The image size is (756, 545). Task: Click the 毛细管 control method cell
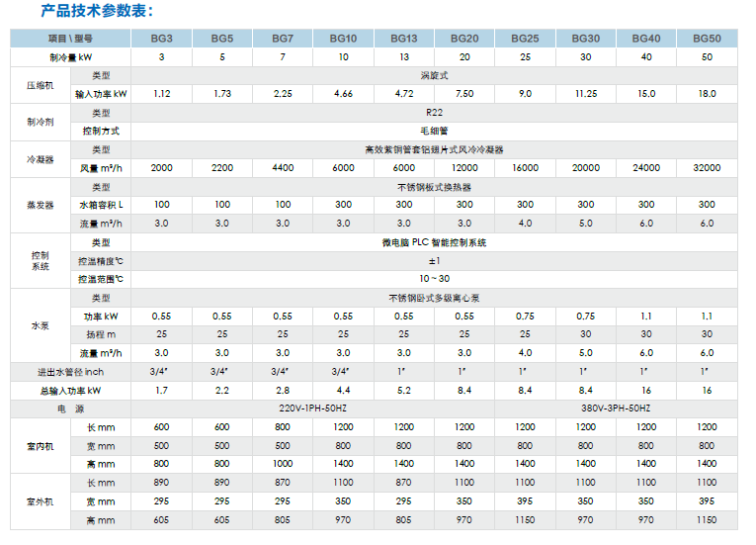(x=435, y=131)
